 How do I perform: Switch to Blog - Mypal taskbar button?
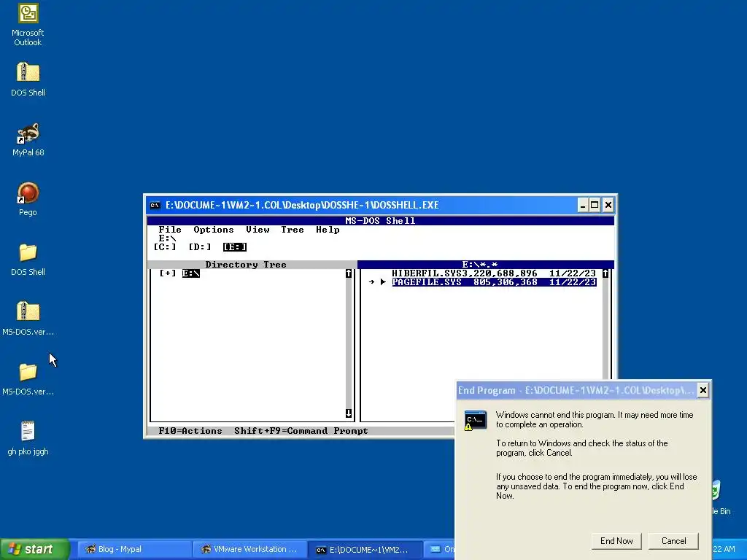(x=134, y=549)
